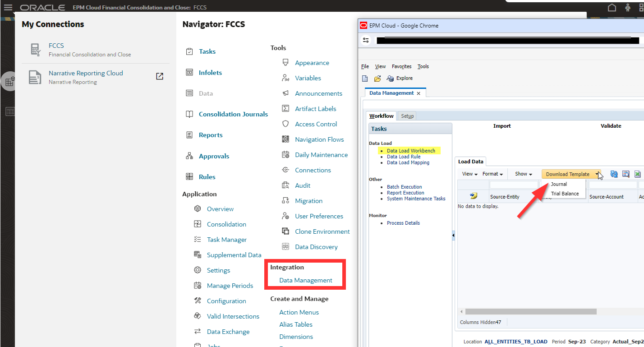
Task: Select Journal from Download Template menu
Action: 559,184
